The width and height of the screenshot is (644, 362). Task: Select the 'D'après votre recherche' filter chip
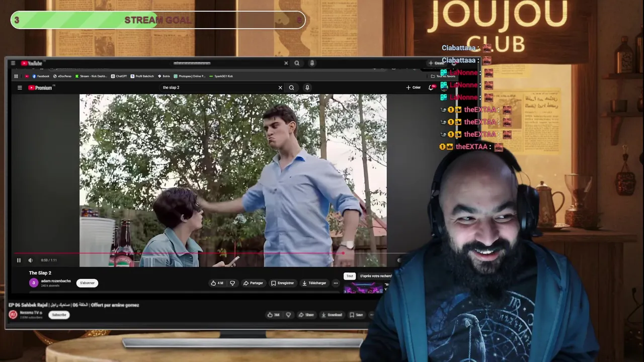click(375, 276)
